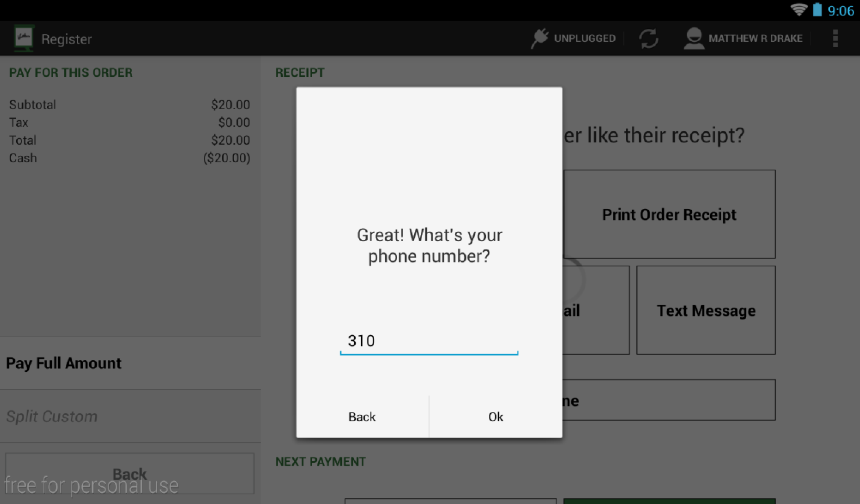Select Print Order Receipt option

669,214
